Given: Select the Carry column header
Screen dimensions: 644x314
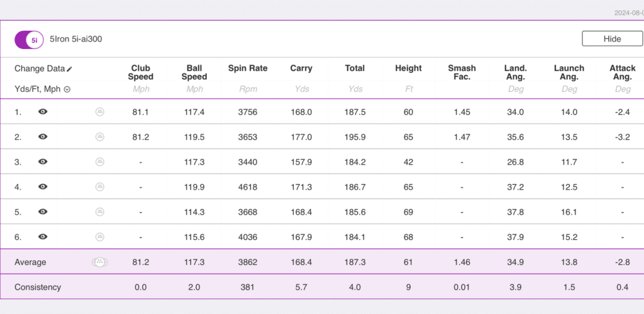Looking at the screenshot, I should [x=302, y=68].
